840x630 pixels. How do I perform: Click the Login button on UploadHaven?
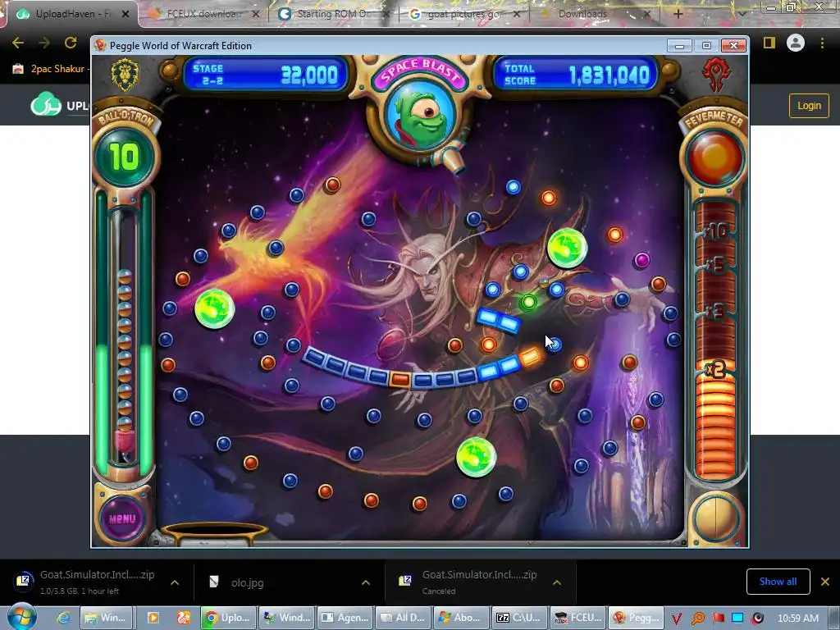pos(809,106)
